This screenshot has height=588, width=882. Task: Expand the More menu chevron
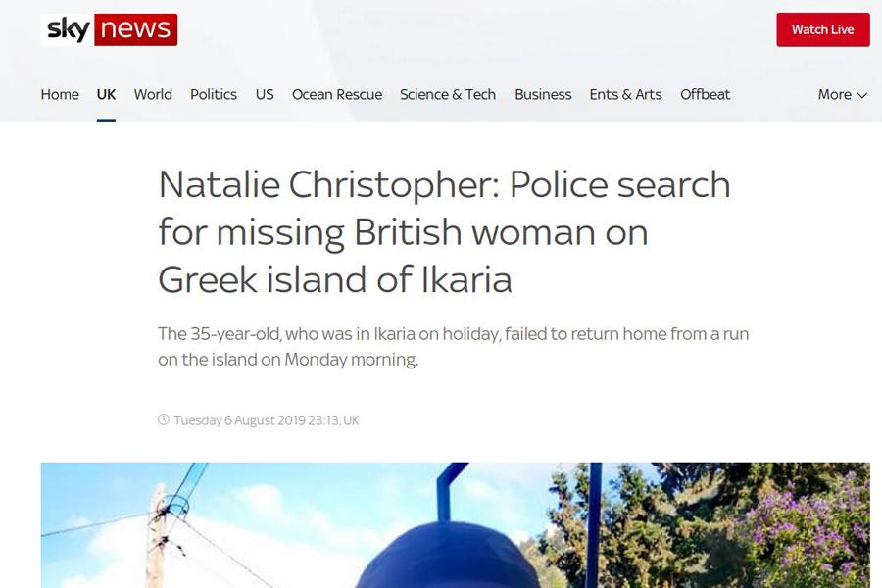tap(862, 95)
